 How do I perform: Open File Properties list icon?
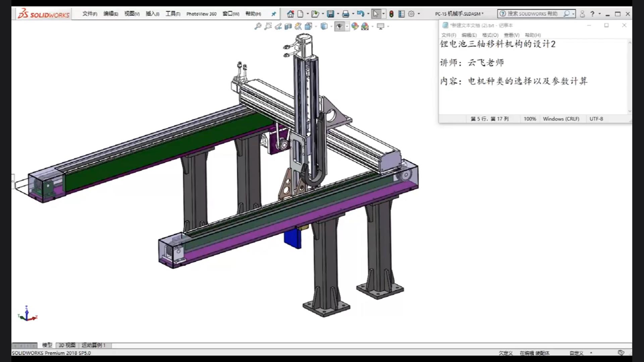click(x=401, y=14)
